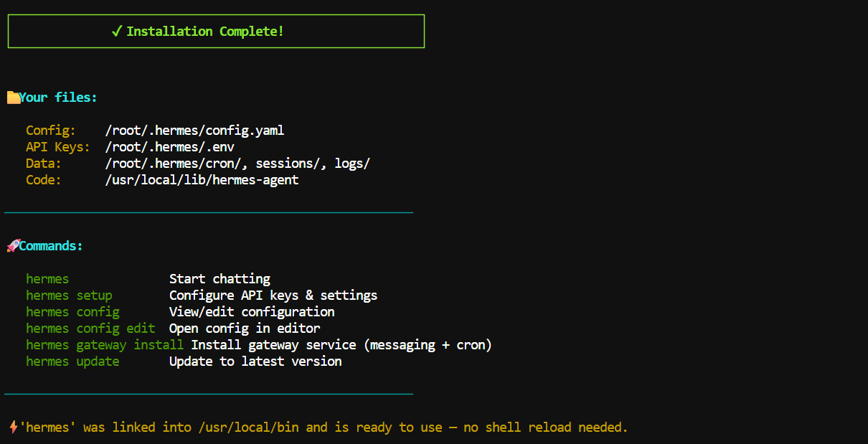Click 'Configure API keys & settings' text

273,296
